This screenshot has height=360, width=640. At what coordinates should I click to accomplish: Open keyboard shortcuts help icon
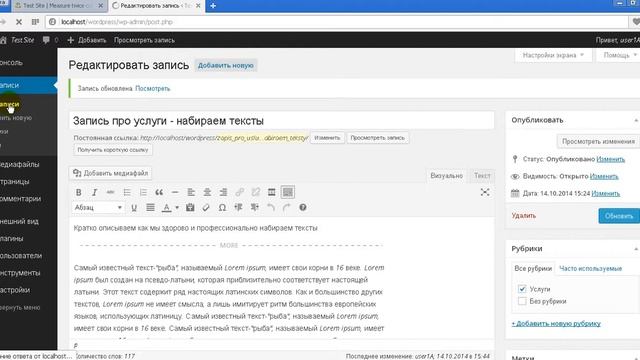(303, 208)
